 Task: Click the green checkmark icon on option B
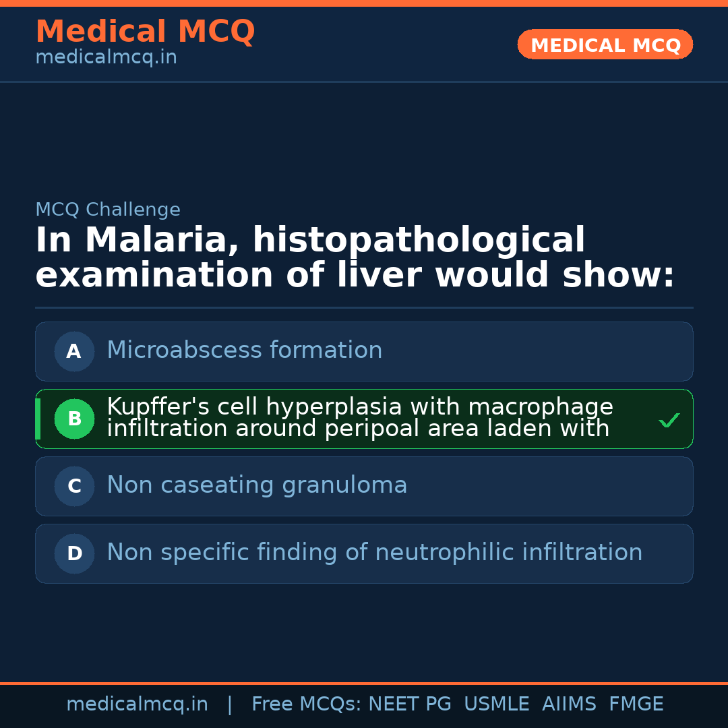tap(669, 421)
